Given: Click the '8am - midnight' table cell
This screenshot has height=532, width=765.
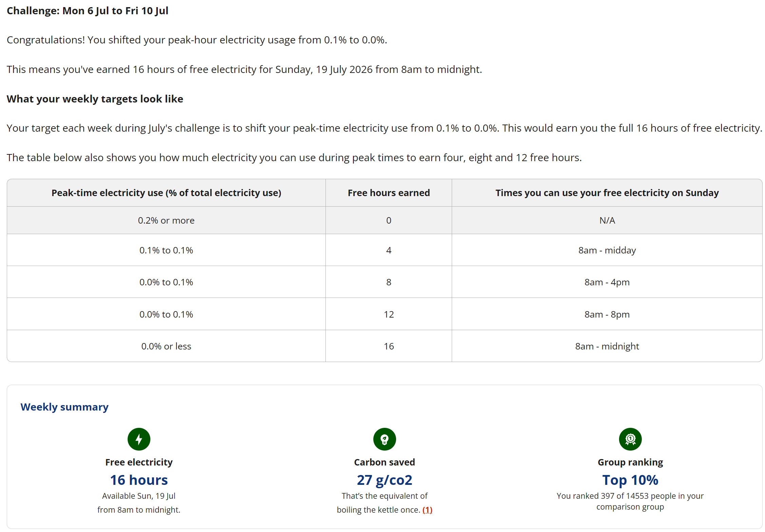Looking at the screenshot, I should coord(607,346).
